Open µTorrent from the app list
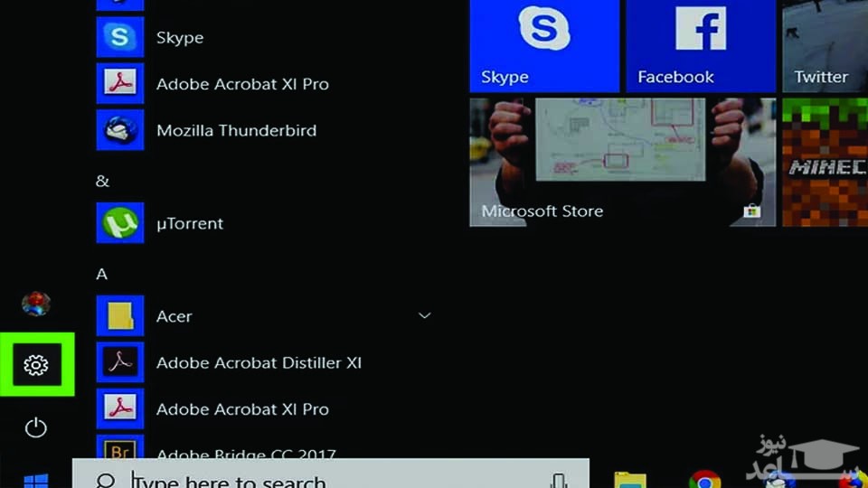The width and height of the screenshot is (868, 488). click(189, 223)
